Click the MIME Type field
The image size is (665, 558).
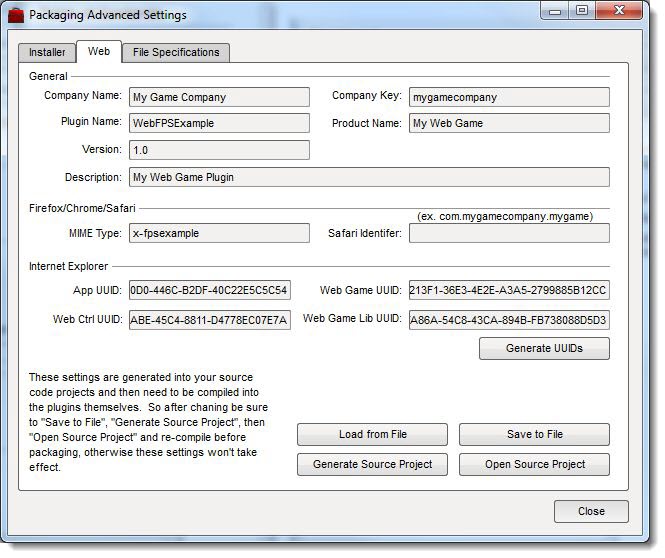click(x=219, y=233)
